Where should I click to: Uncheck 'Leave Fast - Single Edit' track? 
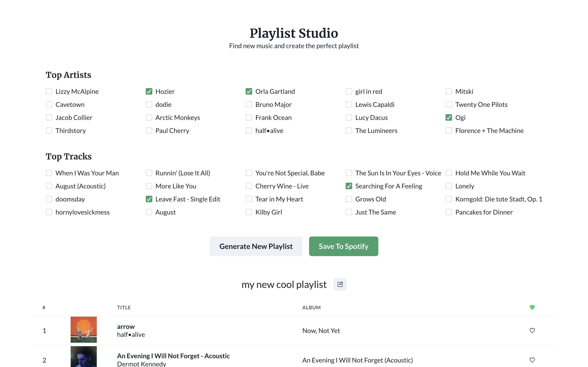pos(149,199)
